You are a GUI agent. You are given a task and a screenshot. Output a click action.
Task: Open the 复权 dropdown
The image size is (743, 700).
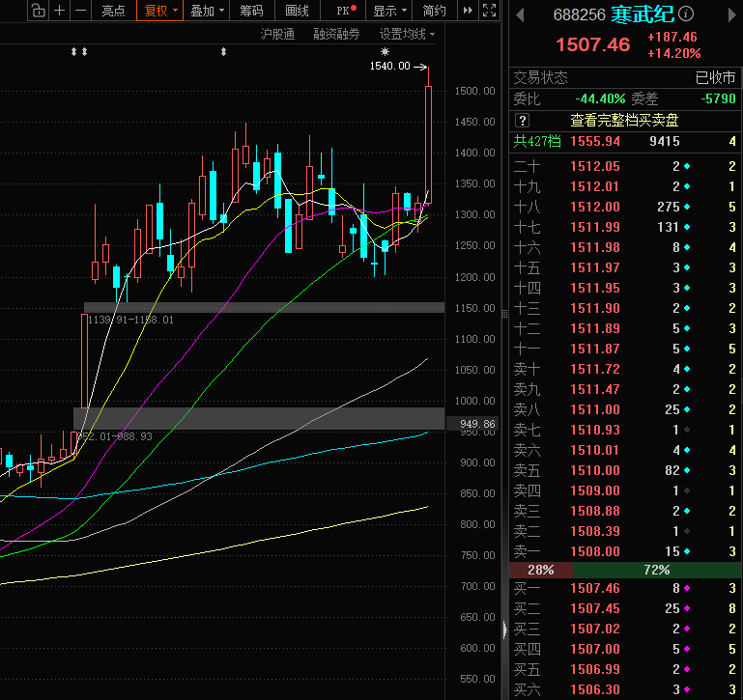tap(159, 11)
